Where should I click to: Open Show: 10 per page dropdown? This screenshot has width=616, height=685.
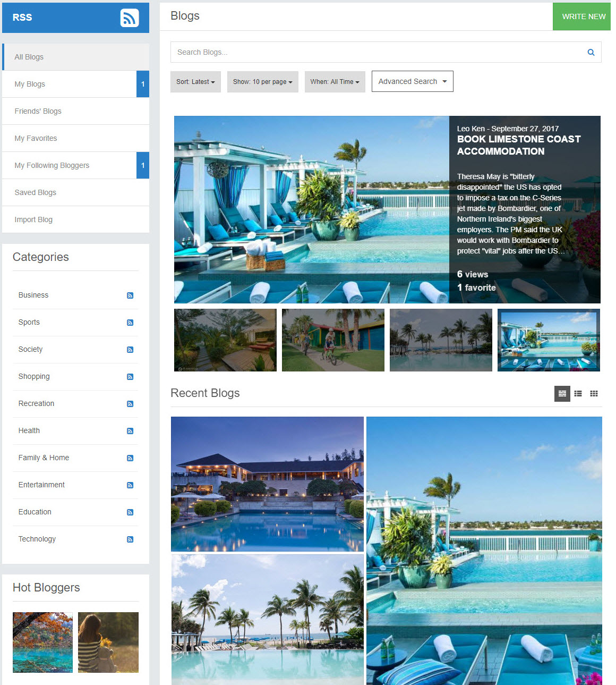pyautogui.click(x=263, y=82)
